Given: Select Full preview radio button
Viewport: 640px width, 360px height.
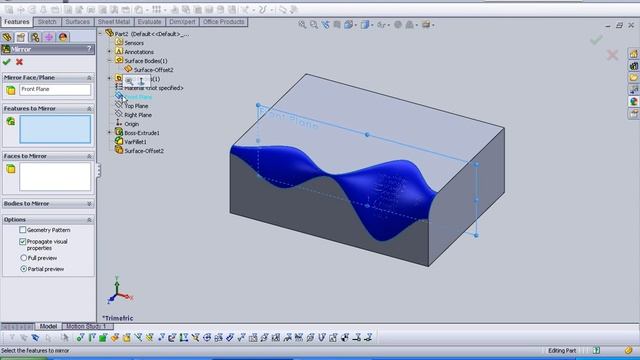Looking at the screenshot, I should [24, 258].
